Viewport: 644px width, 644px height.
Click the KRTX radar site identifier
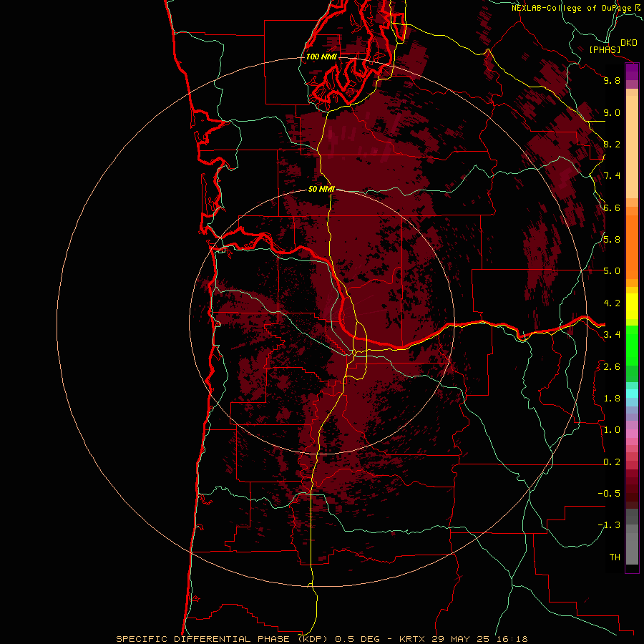pos(413,639)
